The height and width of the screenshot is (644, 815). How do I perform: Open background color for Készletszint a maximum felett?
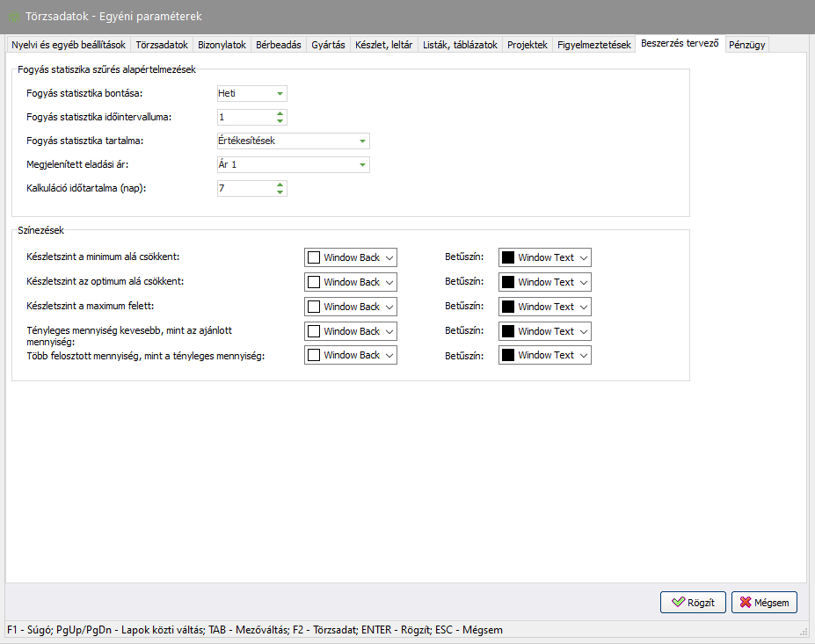pyautogui.click(x=351, y=307)
